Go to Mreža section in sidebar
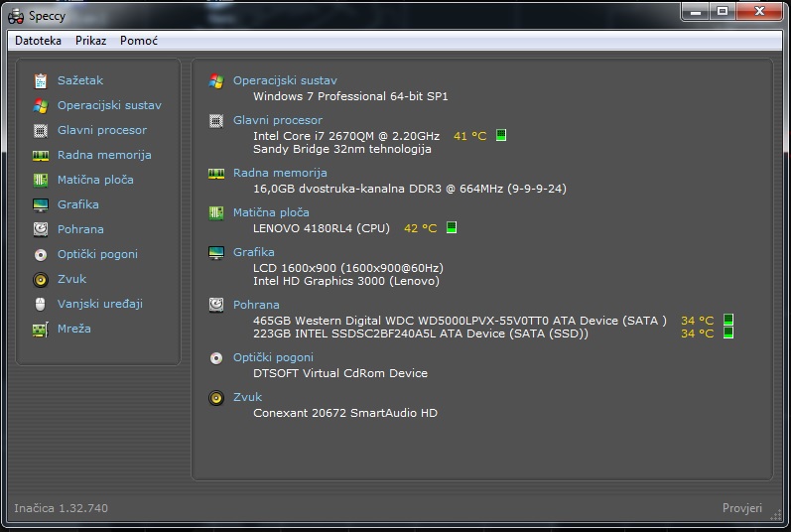791x532 pixels. tap(74, 329)
